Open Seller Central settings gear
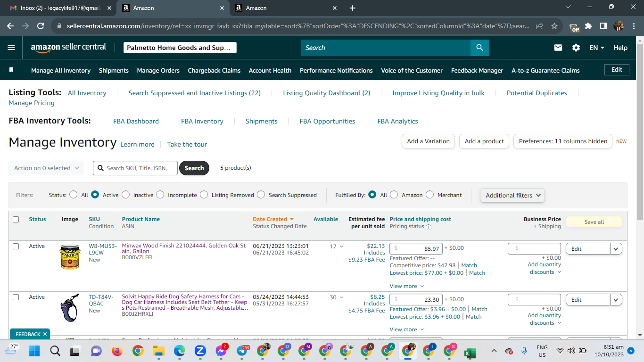Screen dimensions: 644x362 [576, 48]
